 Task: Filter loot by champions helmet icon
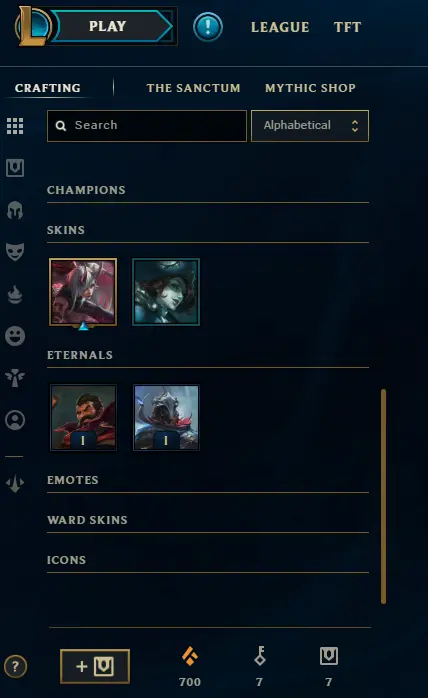tap(15, 210)
